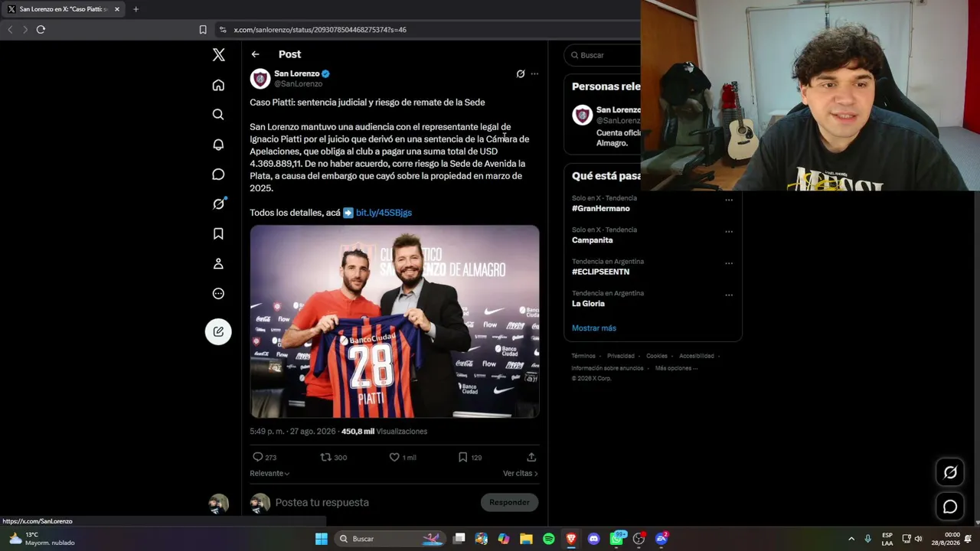980x551 pixels.
Task: Open Discord from the taskbar
Action: click(x=593, y=539)
